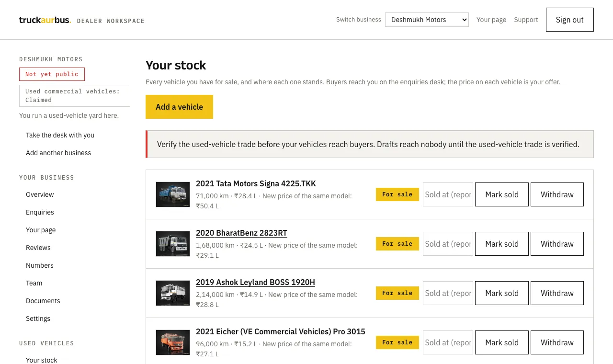Click the Ashok Leyland BOSS thumbnail

[x=173, y=293]
